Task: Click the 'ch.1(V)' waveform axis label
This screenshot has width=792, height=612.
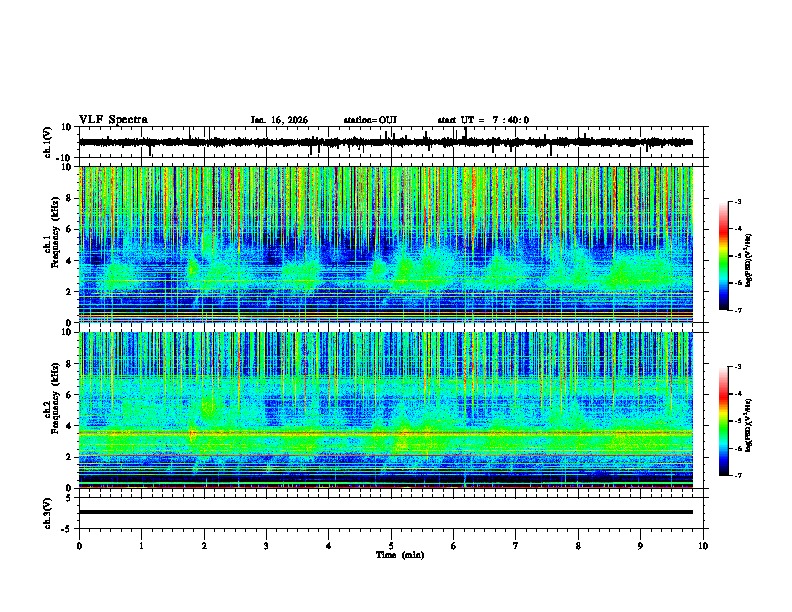Action: click(48, 142)
